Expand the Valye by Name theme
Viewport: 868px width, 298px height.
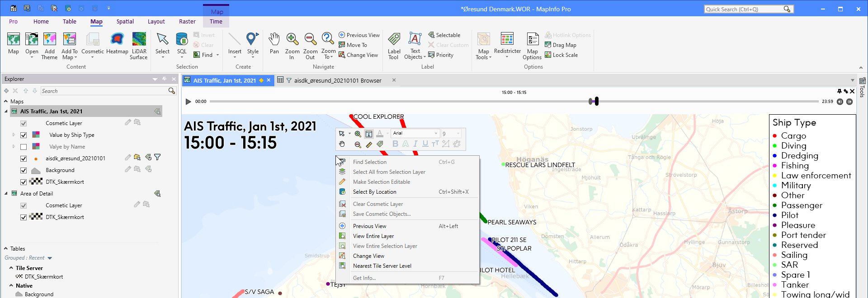coord(14,146)
